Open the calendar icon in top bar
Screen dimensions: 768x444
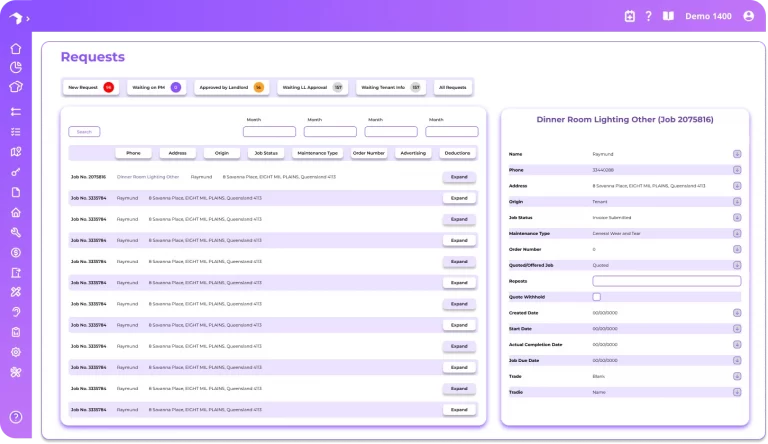(629, 16)
